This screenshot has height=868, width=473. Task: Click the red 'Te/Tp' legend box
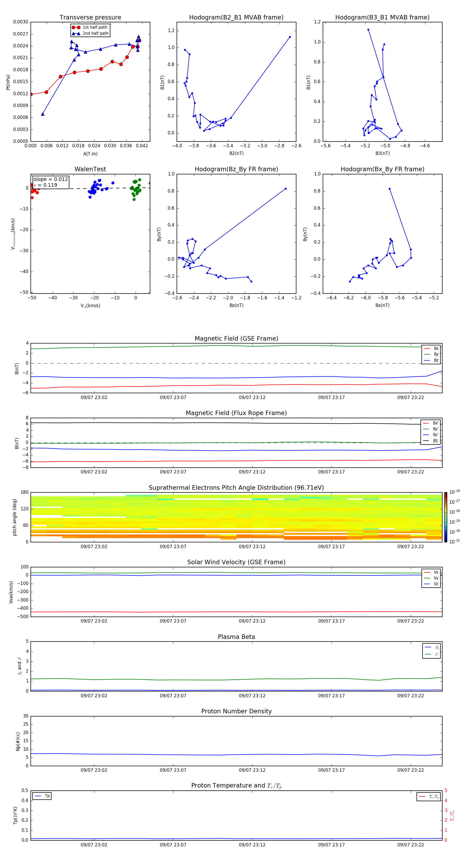[x=429, y=796]
